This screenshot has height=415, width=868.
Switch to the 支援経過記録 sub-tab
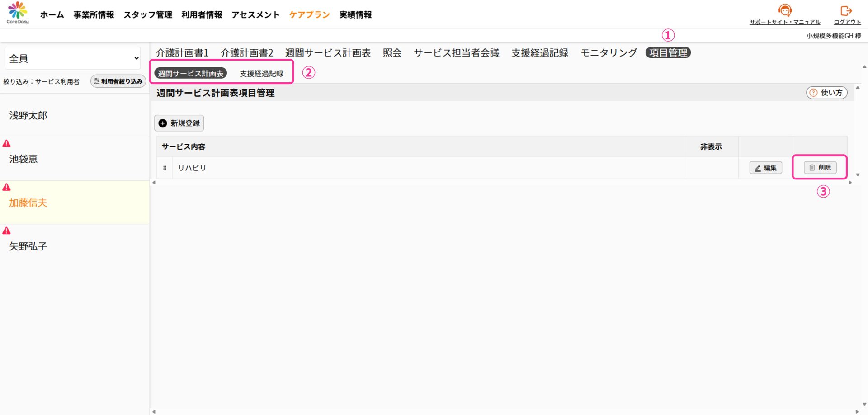point(261,73)
